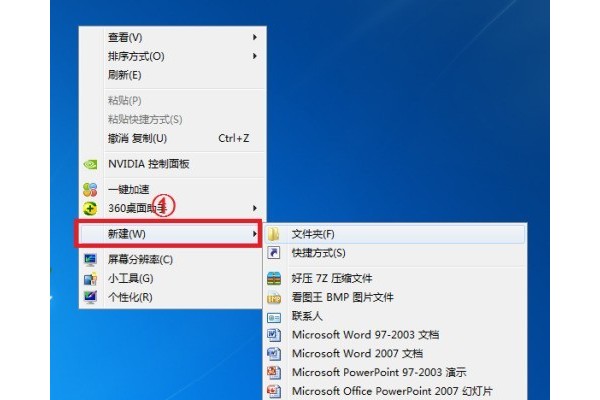This screenshot has width=600, height=400.
Task: Create Microsoft Word 2007 文档
Action: [395, 354]
